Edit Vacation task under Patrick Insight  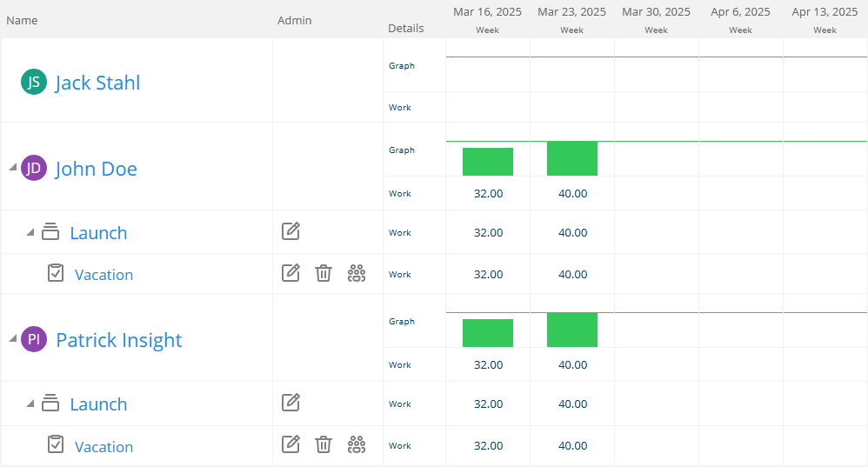[290, 444]
